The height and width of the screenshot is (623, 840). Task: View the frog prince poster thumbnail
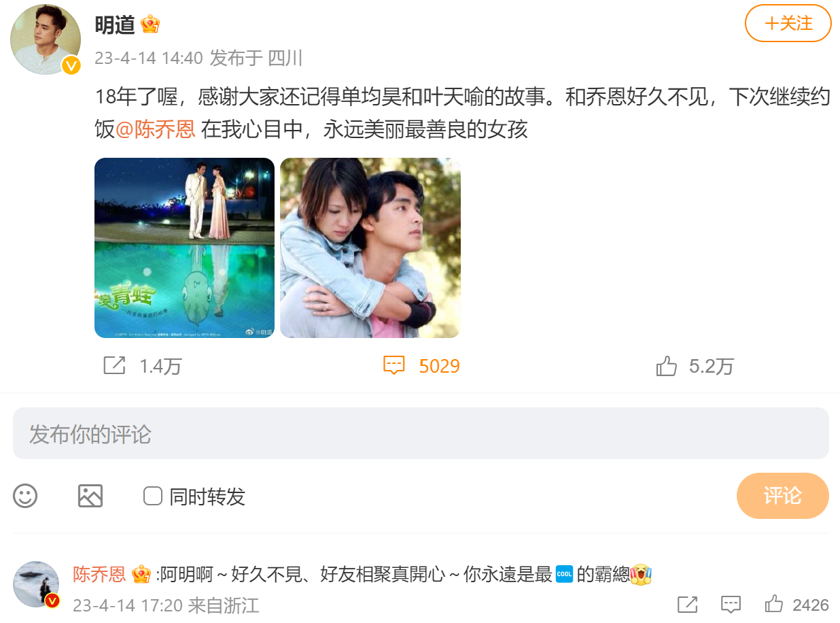tap(184, 248)
